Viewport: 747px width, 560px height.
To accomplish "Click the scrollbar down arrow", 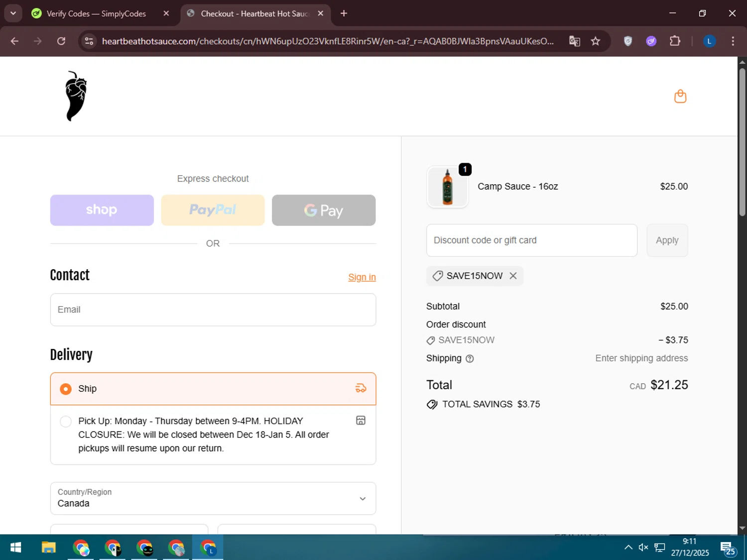I will click(x=742, y=528).
